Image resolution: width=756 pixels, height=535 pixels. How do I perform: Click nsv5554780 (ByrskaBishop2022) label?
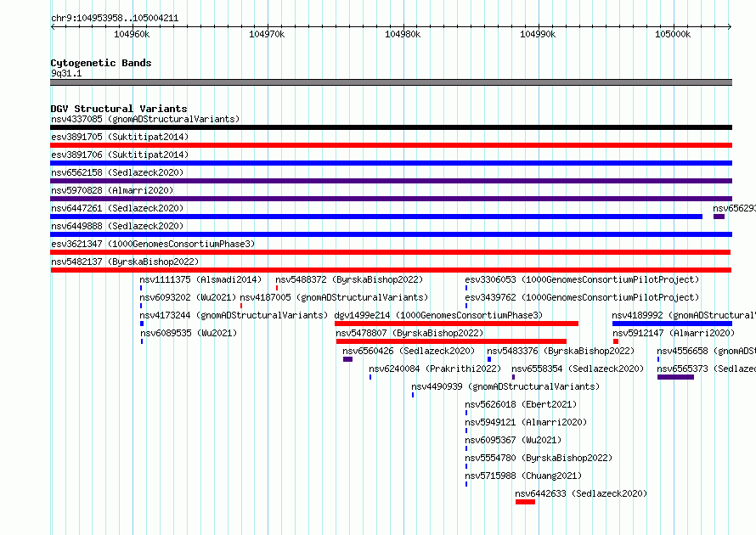(x=539, y=458)
